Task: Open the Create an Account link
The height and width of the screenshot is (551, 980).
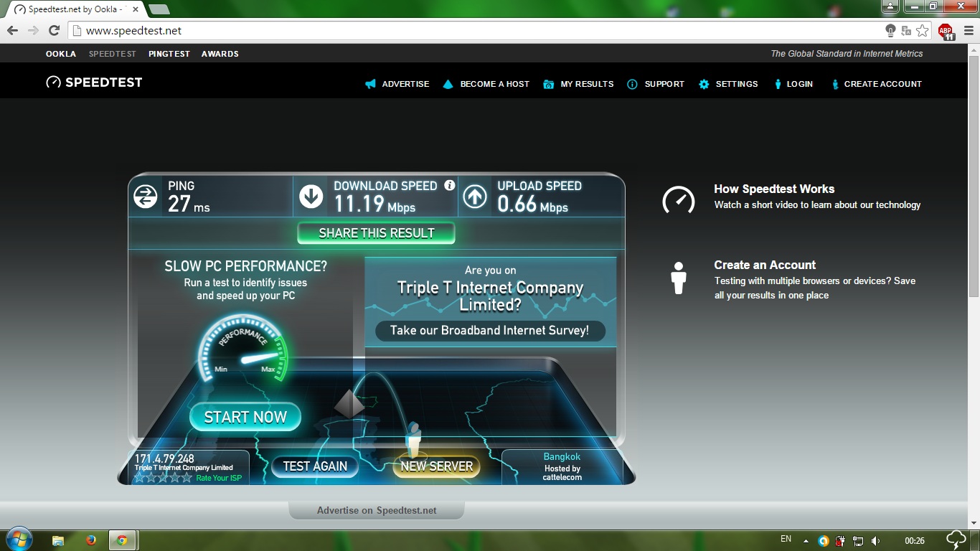Action: (765, 265)
